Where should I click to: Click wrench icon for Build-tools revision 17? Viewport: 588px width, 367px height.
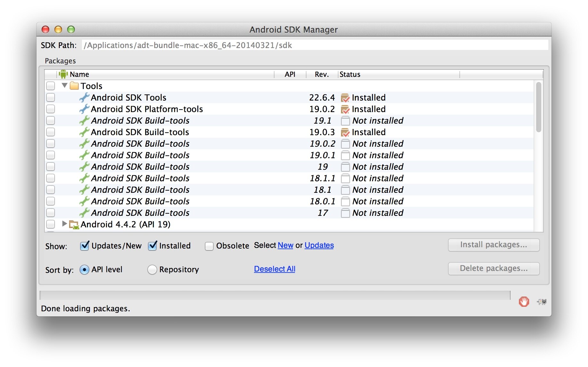click(84, 213)
